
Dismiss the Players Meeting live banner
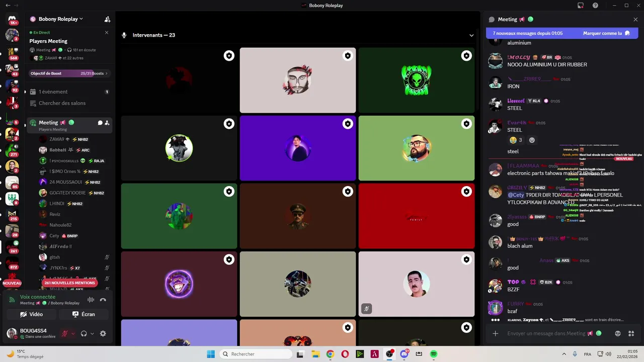click(x=107, y=32)
